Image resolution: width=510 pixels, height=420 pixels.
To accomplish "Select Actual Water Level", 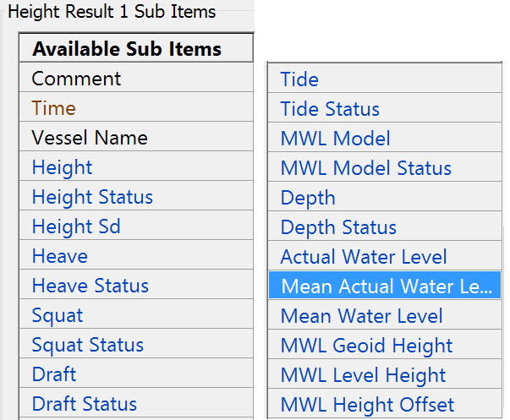I will (364, 257).
